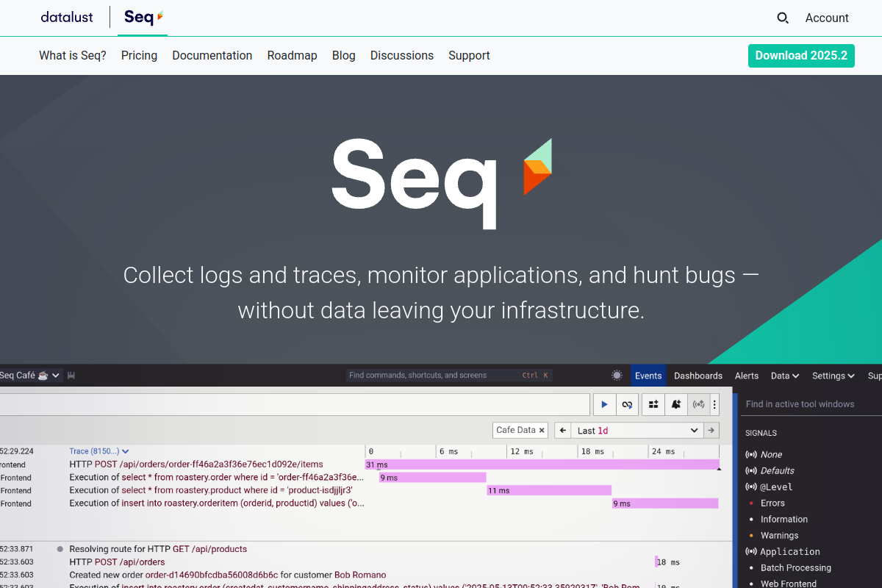Viewport: 882px width, 588px height.
Task: Click into the query filter input box
Action: [x=295, y=404]
